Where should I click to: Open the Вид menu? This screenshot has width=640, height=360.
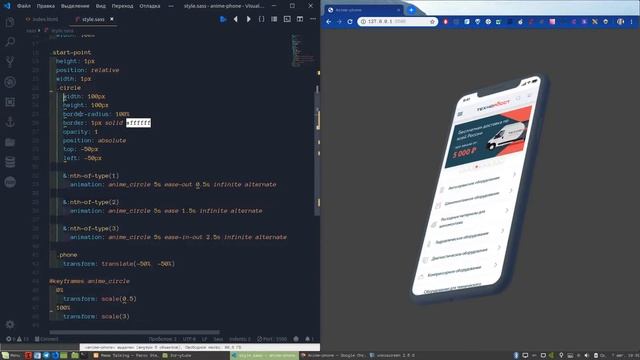[x=100, y=6]
